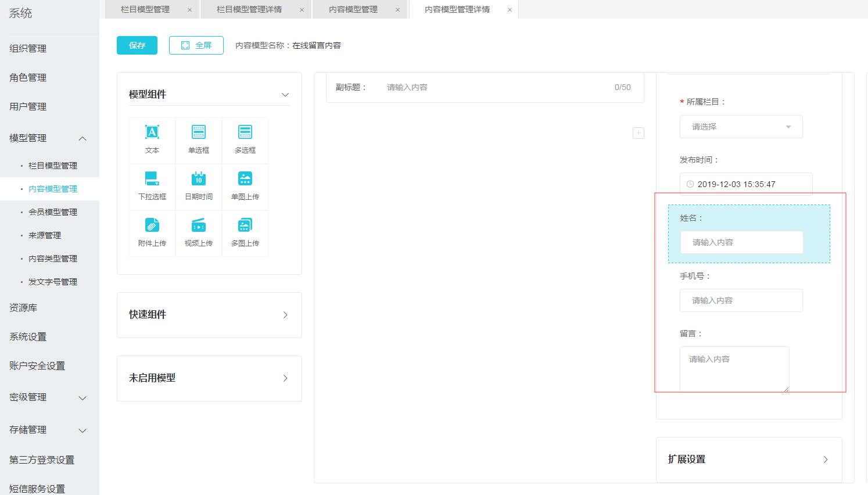Image resolution: width=868 pixels, height=495 pixels.
Task: Select the 文本 text component icon
Action: [x=152, y=132]
